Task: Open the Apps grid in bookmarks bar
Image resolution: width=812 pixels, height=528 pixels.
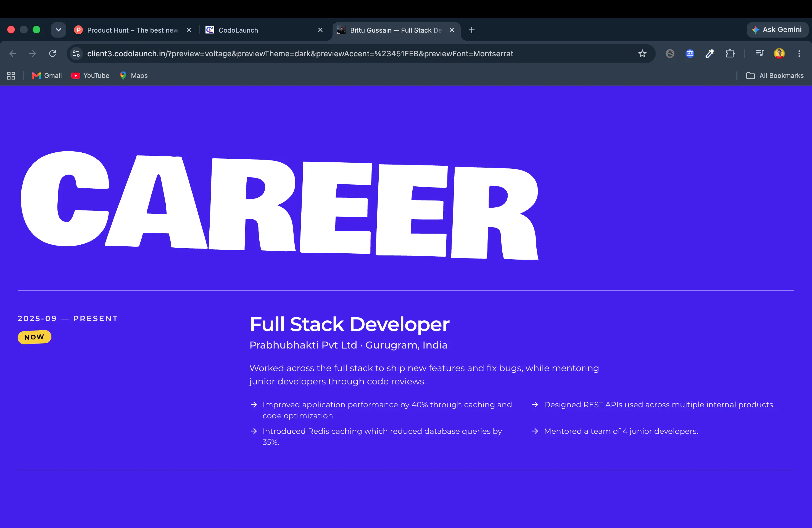Action: tap(11, 76)
